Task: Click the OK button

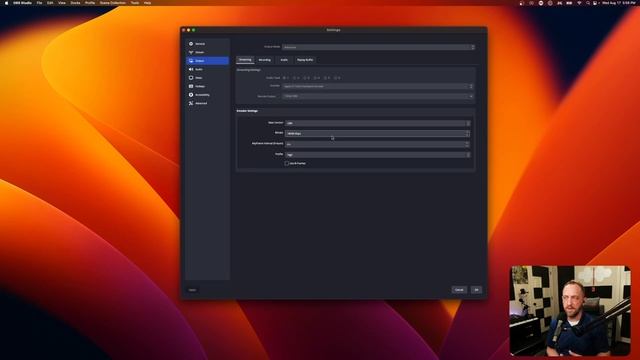Action: [x=476, y=290]
